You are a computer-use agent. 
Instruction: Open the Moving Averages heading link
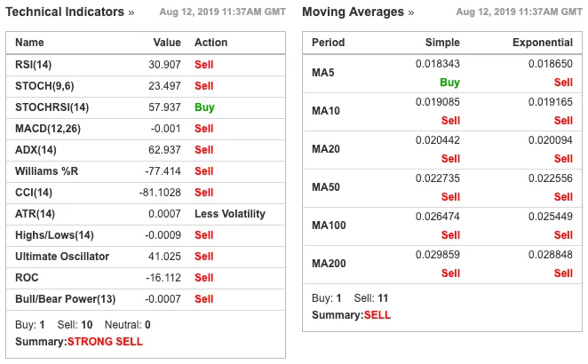click(353, 12)
